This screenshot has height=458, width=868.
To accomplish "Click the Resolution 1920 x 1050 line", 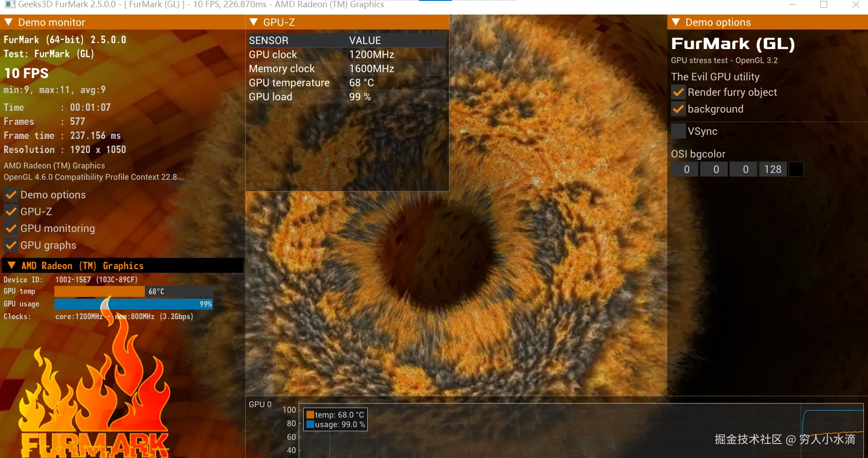I will [x=65, y=149].
